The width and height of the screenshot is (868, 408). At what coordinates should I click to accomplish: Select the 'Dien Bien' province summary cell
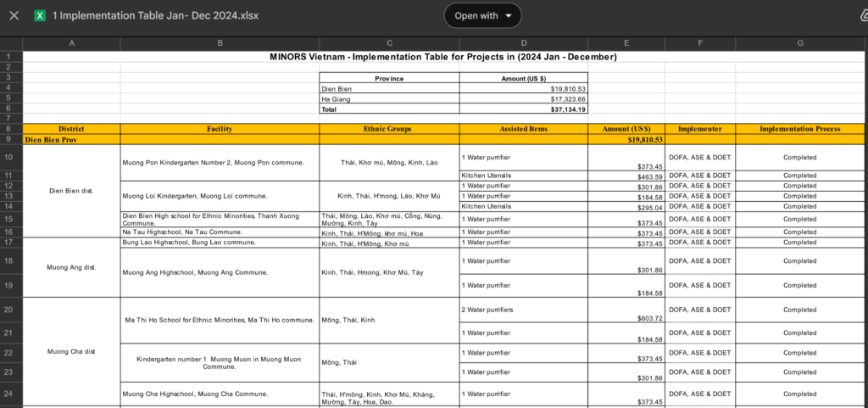(x=389, y=88)
